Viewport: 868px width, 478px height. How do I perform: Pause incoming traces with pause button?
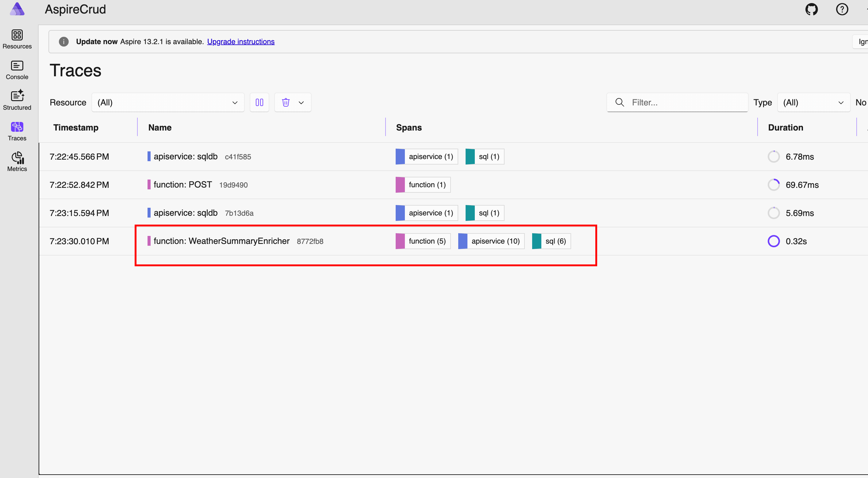coord(259,102)
